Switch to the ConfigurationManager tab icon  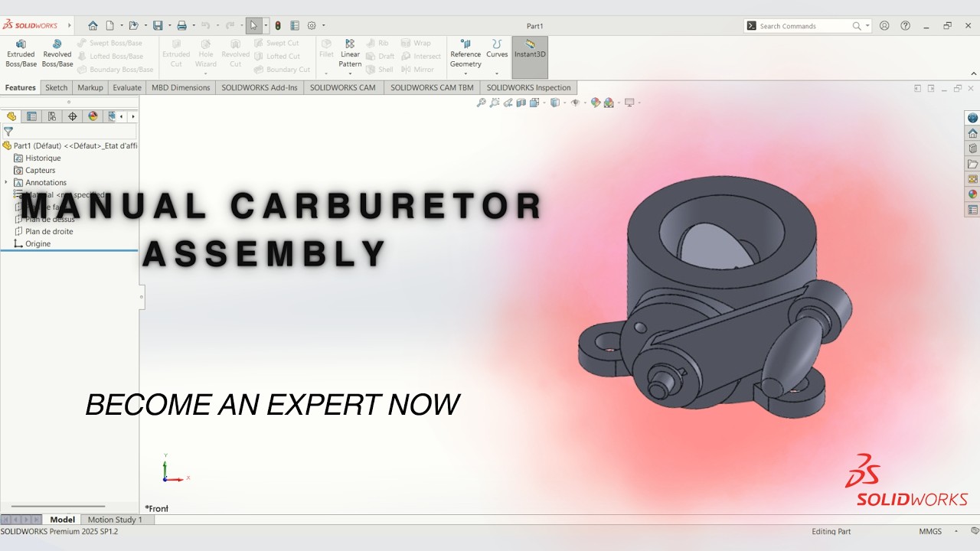point(52,116)
